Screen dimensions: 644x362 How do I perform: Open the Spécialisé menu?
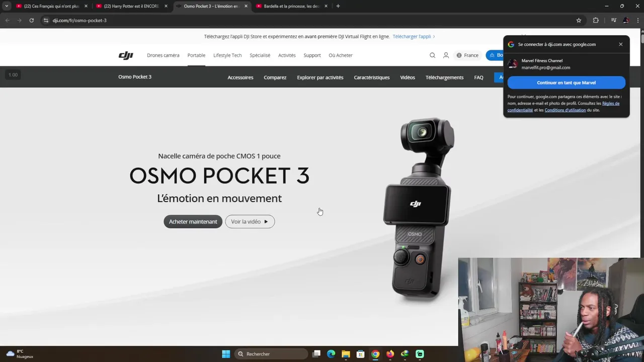pyautogui.click(x=260, y=55)
